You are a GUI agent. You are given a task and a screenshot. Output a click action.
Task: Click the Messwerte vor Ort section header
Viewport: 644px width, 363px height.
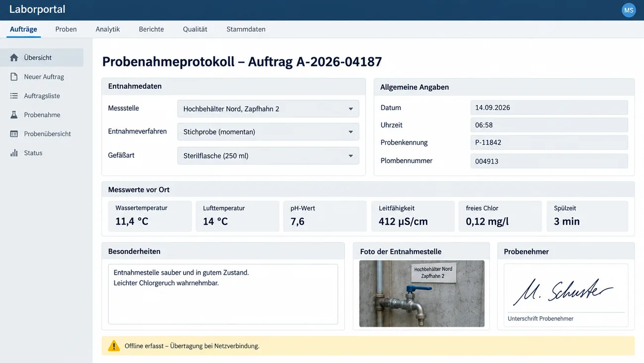[x=139, y=189]
